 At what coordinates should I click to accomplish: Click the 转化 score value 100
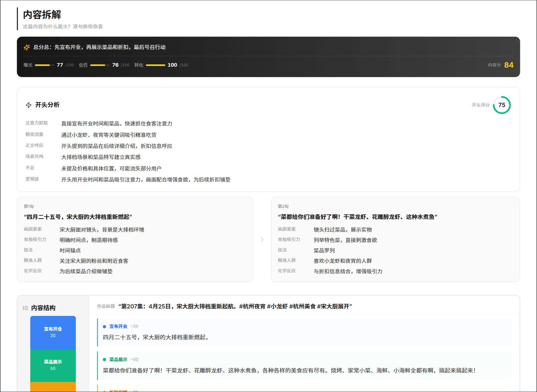172,65
